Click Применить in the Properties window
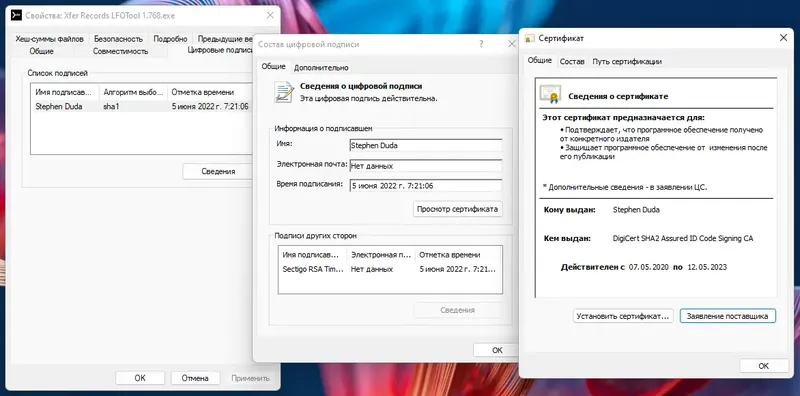This screenshot has width=800, height=396. pos(250,378)
